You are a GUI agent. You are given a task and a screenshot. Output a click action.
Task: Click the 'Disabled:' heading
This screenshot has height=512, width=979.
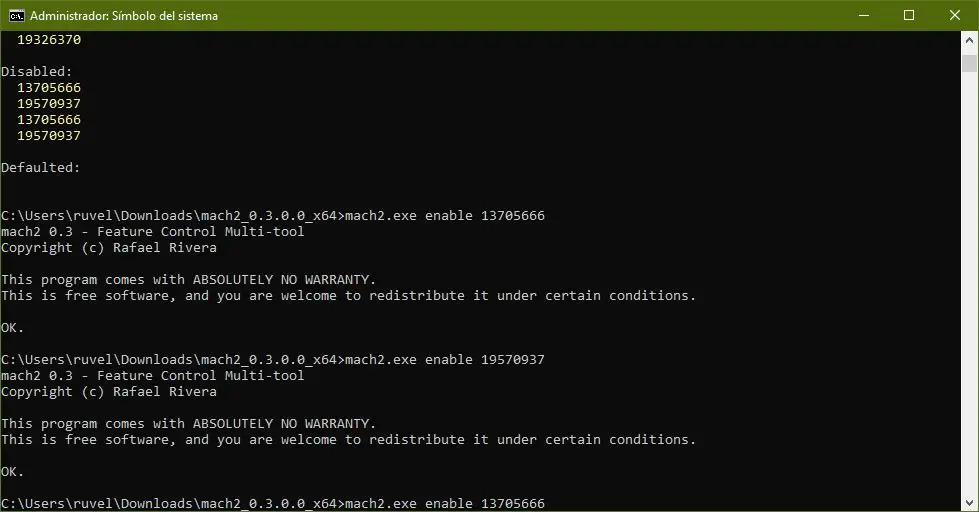coord(37,72)
